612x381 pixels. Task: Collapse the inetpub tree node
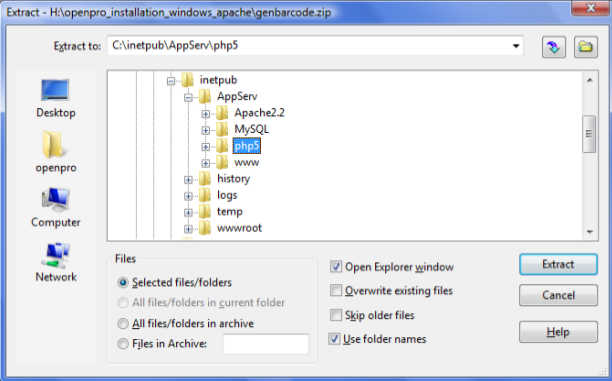pyautogui.click(x=171, y=81)
